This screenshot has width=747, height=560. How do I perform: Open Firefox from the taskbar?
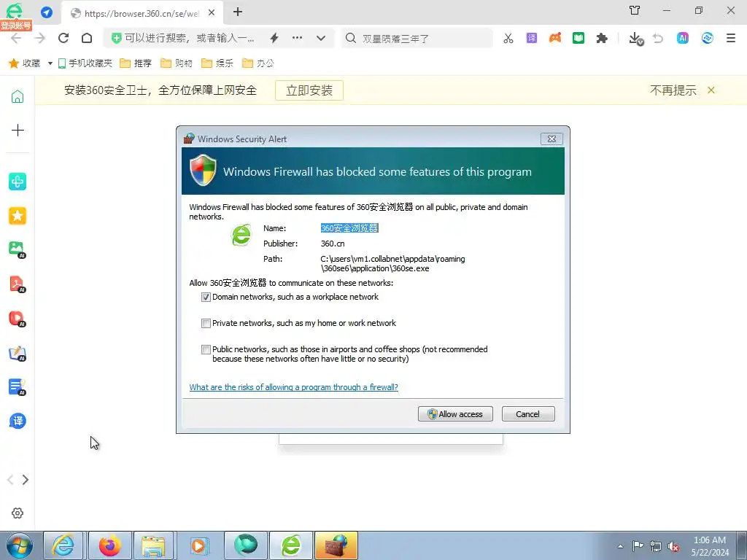pyautogui.click(x=110, y=545)
